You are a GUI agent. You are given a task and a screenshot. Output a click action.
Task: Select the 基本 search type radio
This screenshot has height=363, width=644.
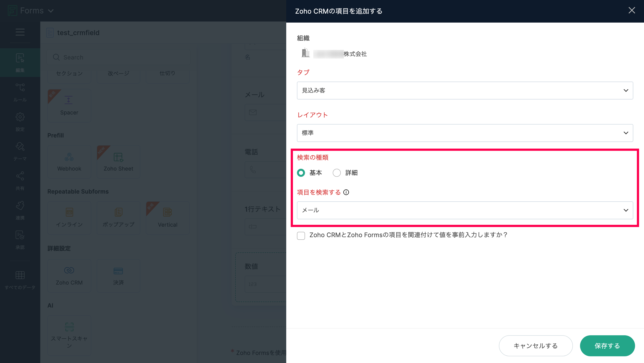[x=301, y=173]
